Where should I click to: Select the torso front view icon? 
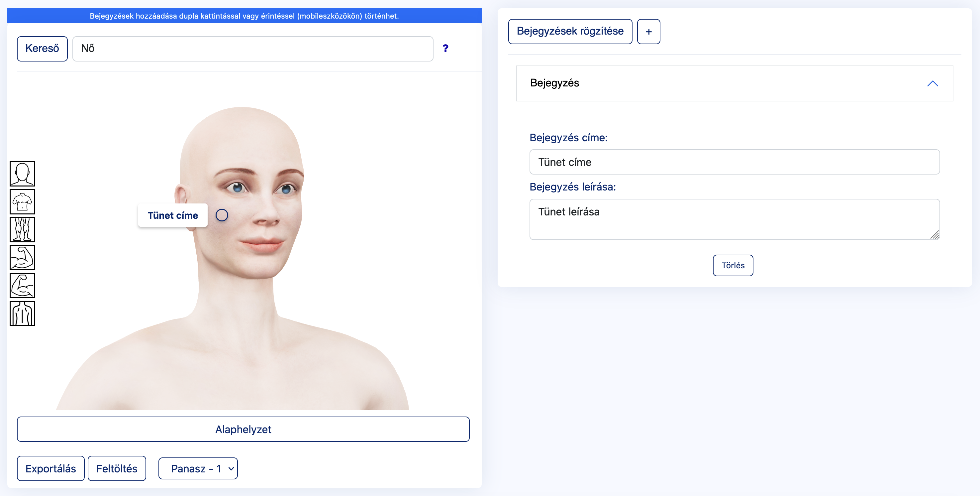pyautogui.click(x=22, y=202)
